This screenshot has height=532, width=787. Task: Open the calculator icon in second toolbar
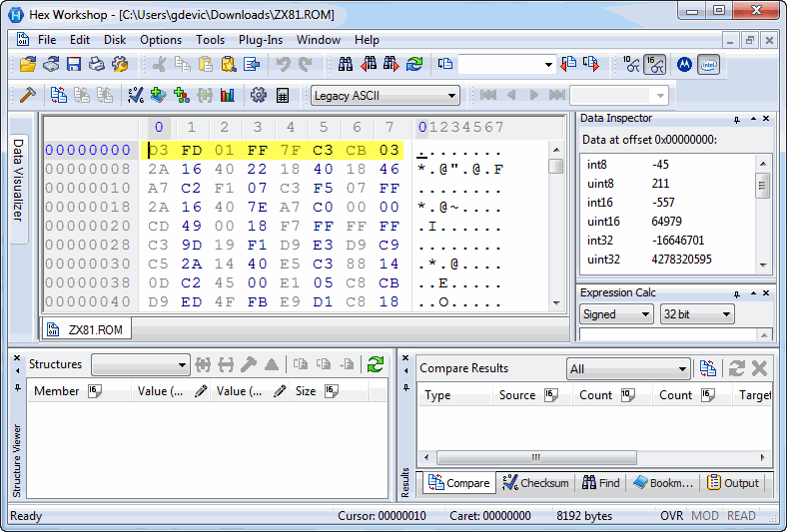coord(283,95)
